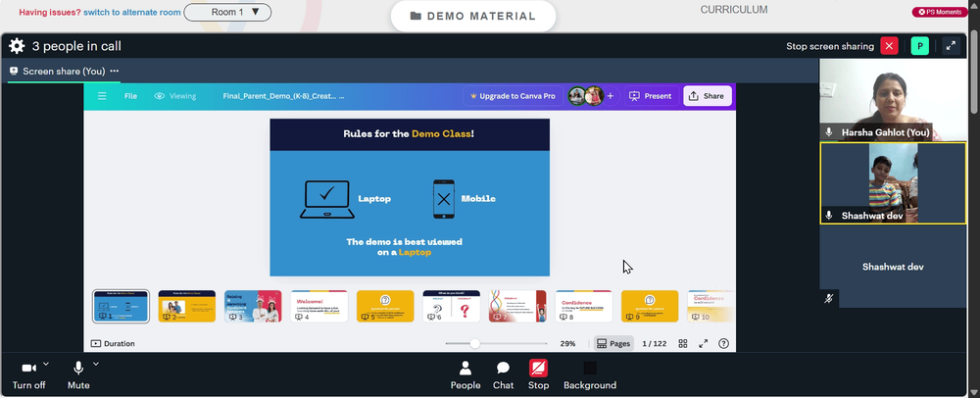This screenshot has width=980, height=398.
Task: Select Shashwat dev tile without video
Action: click(893, 267)
